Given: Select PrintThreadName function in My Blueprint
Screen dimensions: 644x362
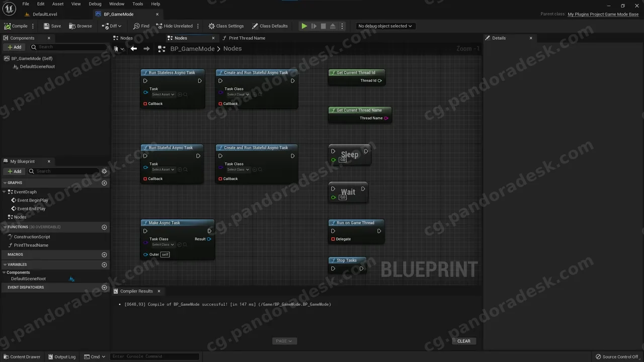Looking at the screenshot, I should (31, 245).
